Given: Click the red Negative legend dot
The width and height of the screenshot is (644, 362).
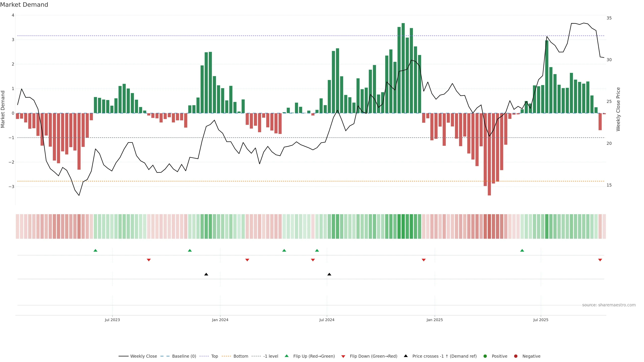Looking at the screenshot, I should tap(516, 356).
